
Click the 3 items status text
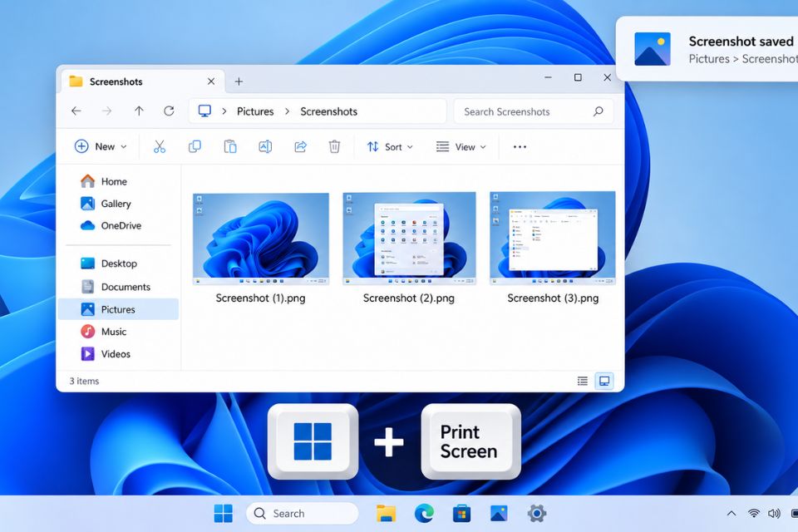tap(84, 381)
